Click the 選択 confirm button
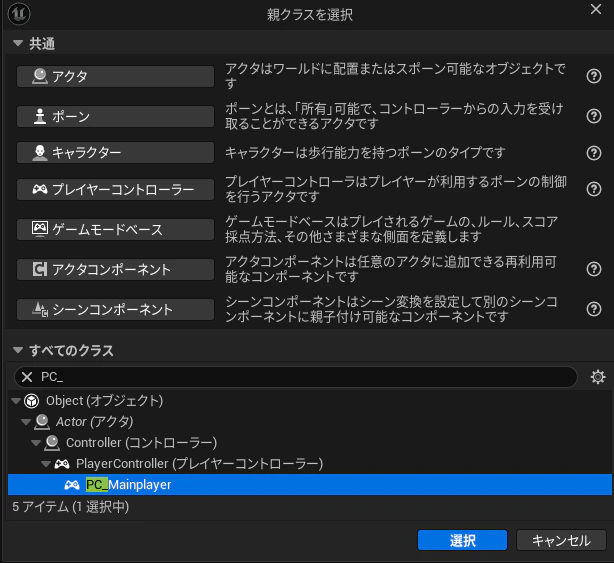Screen dimensions: 614x563 point(462,540)
